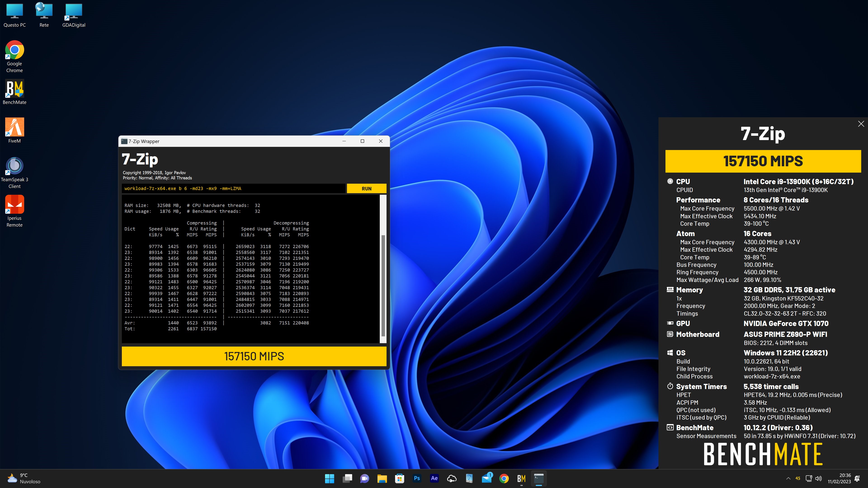Select 5,538 timer calls text
The height and width of the screenshot is (488, 868).
[x=771, y=386]
